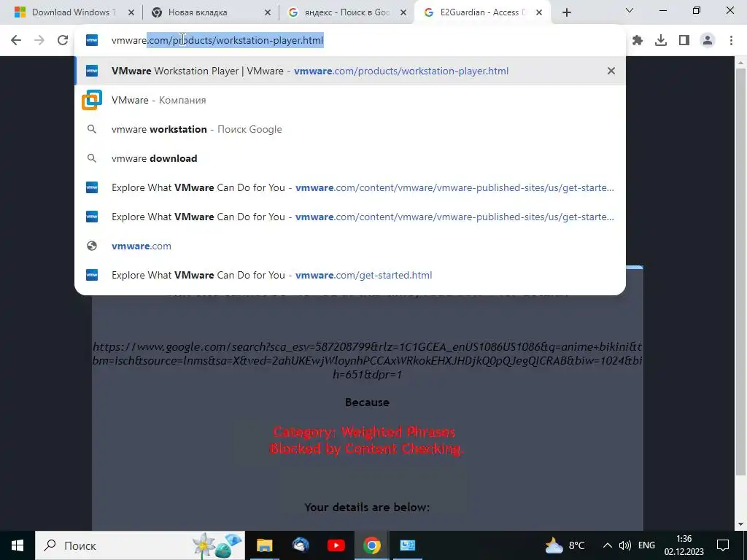The image size is (747, 560).
Task: Open the profile avatar icon
Action: (708, 41)
